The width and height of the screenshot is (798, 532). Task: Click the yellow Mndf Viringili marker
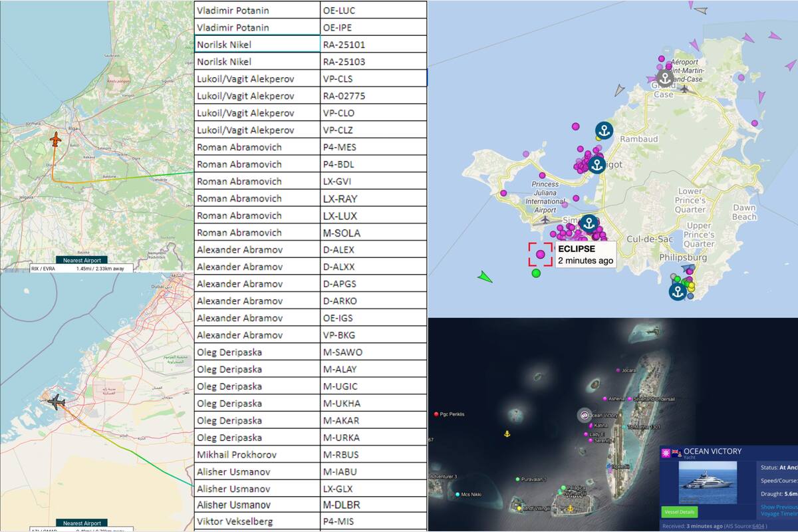pos(519,508)
